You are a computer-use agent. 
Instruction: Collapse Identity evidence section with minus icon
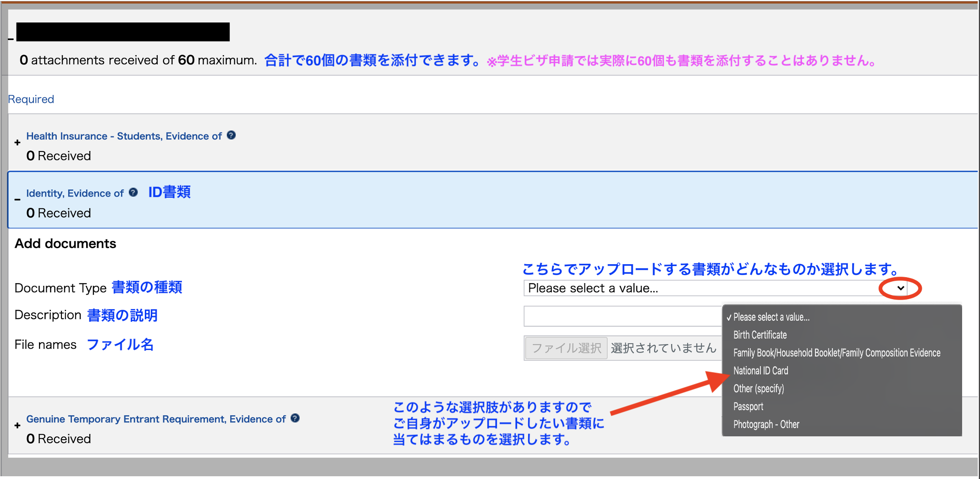[17, 200]
